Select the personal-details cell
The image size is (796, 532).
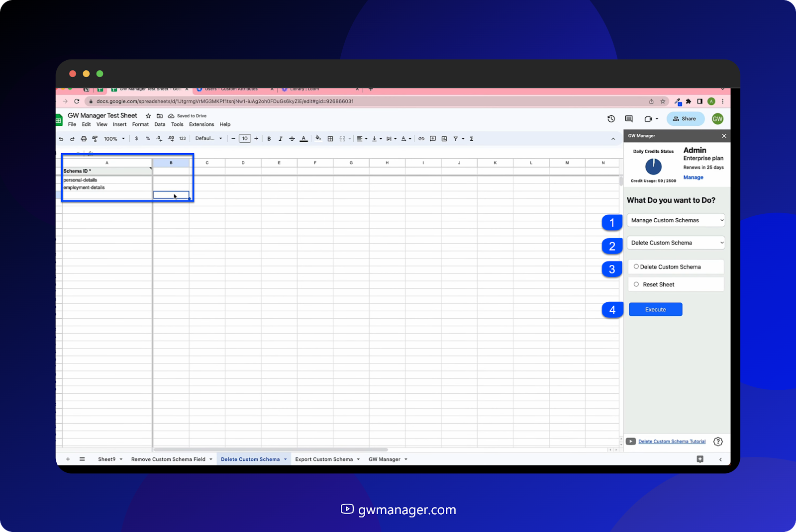(x=107, y=180)
